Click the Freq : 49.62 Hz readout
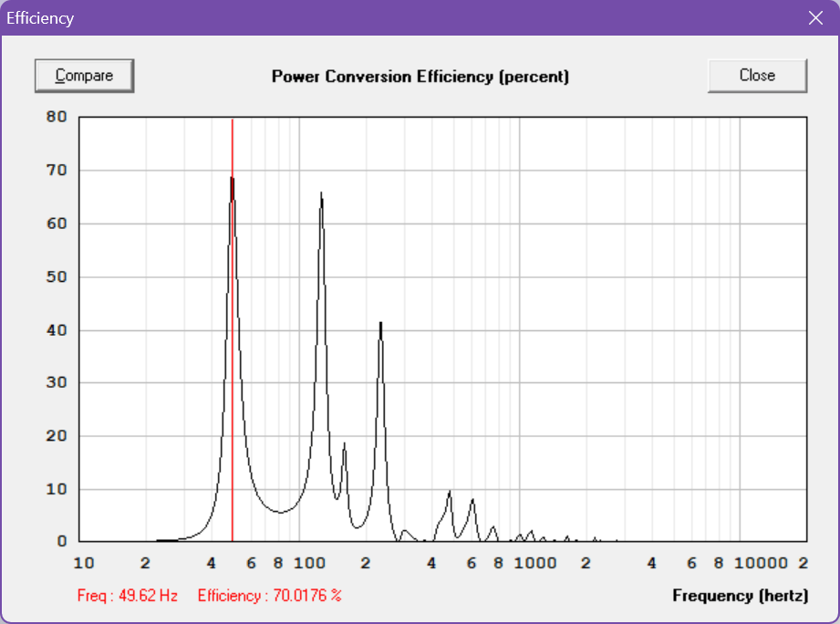 point(128,596)
